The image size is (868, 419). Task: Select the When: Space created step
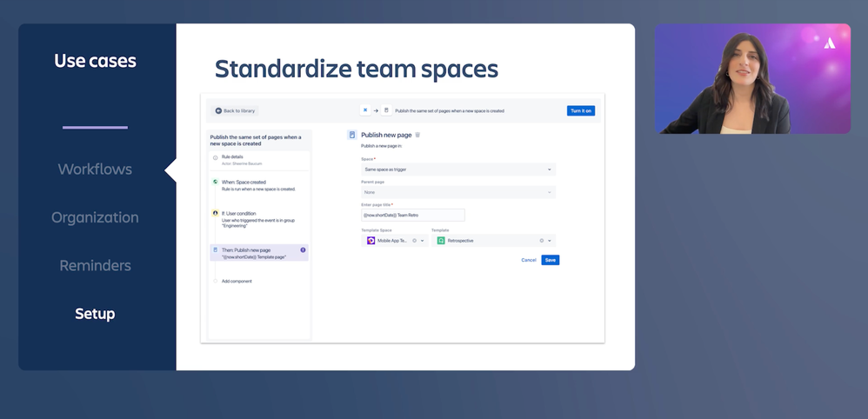(x=259, y=185)
